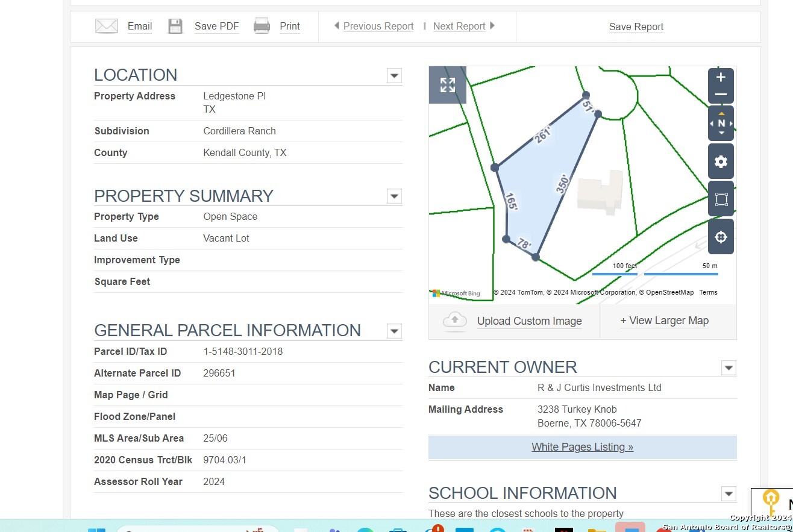Zoom in on the map
The height and width of the screenshot is (532, 793).
pos(721,77)
